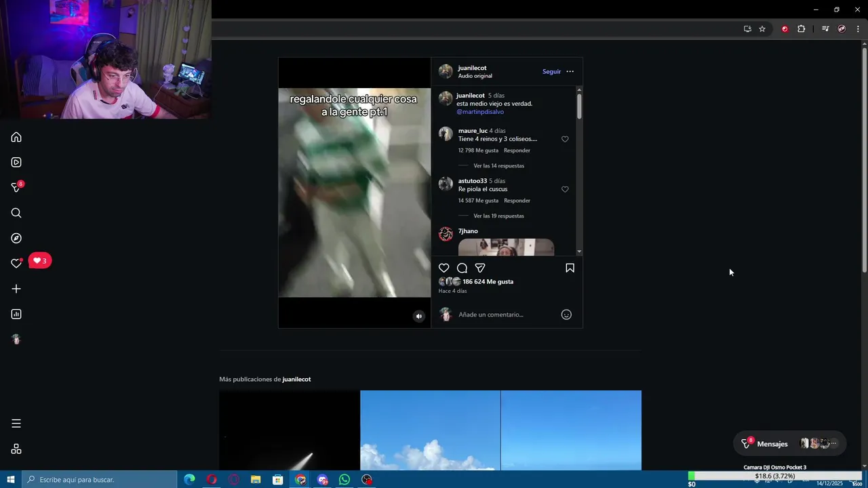Open the red extension icon in Chrome toolbar

[x=785, y=28]
